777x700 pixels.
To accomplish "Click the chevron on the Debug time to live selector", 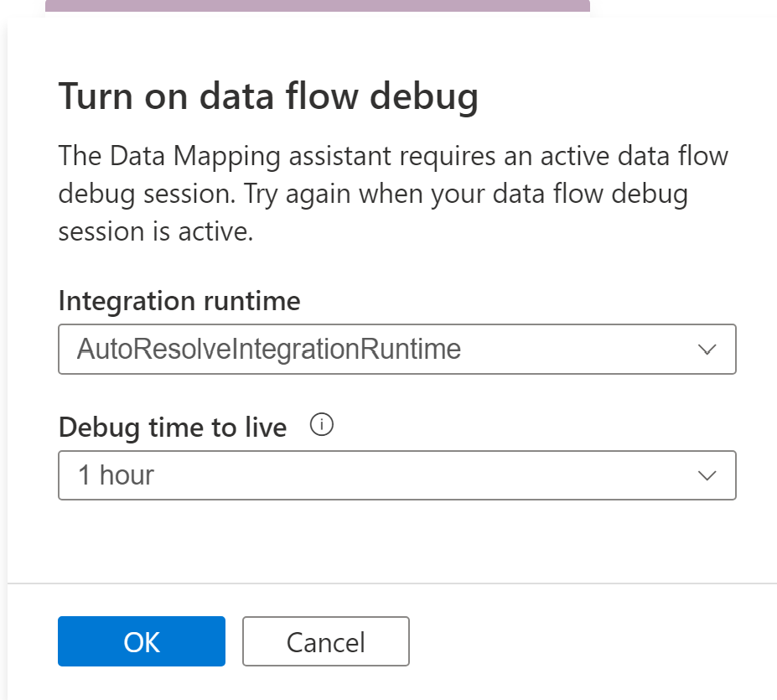I will (707, 475).
